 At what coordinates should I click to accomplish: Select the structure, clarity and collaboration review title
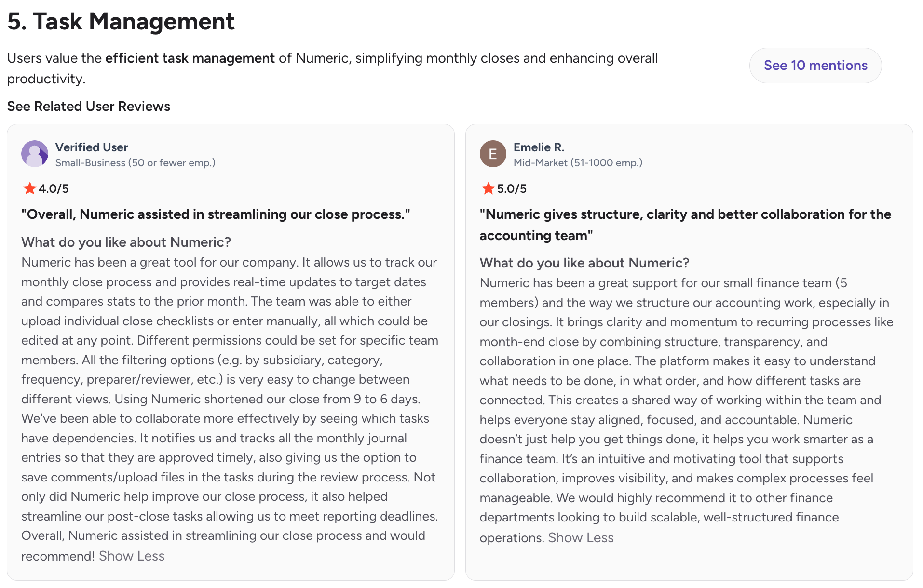coord(685,225)
